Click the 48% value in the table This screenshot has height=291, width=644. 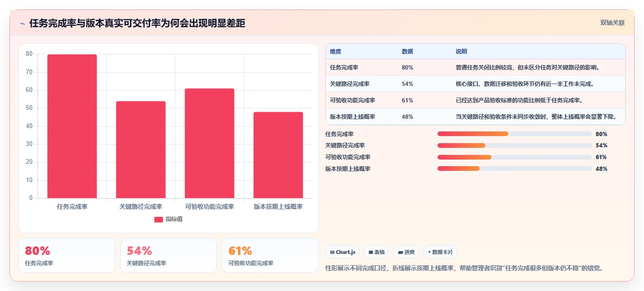pos(407,117)
